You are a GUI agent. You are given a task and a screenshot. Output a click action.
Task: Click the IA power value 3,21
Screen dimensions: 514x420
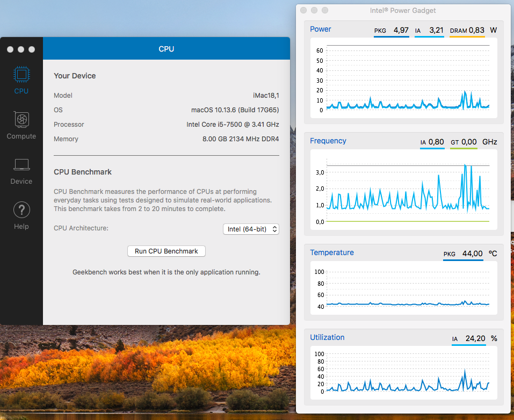(436, 31)
